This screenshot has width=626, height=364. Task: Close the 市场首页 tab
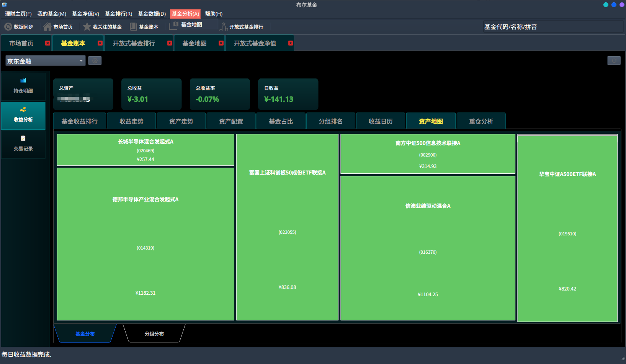click(x=47, y=43)
